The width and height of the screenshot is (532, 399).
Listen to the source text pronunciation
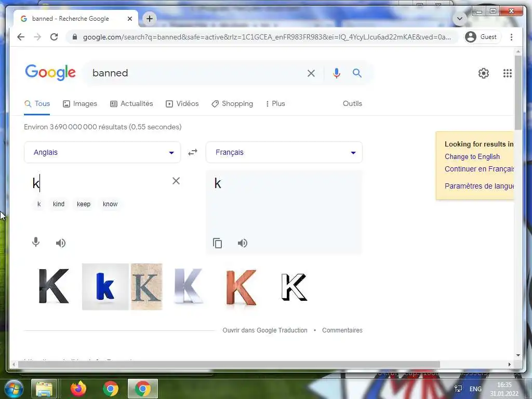click(x=61, y=243)
